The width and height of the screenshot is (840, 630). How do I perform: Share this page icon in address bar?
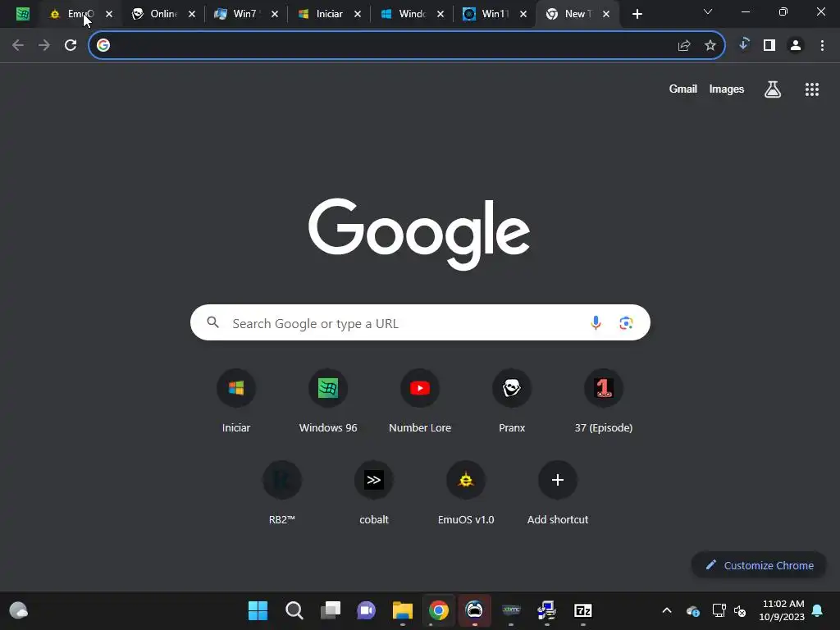pyautogui.click(x=683, y=45)
